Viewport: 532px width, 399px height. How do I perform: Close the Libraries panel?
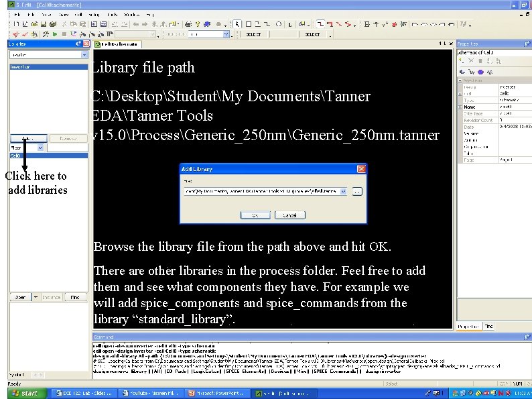86,44
